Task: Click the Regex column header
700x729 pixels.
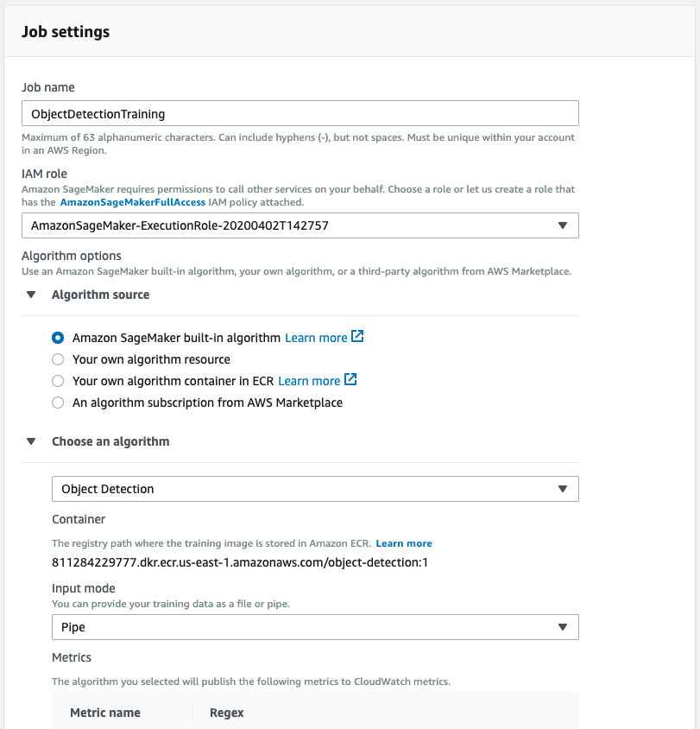Action: [227, 713]
